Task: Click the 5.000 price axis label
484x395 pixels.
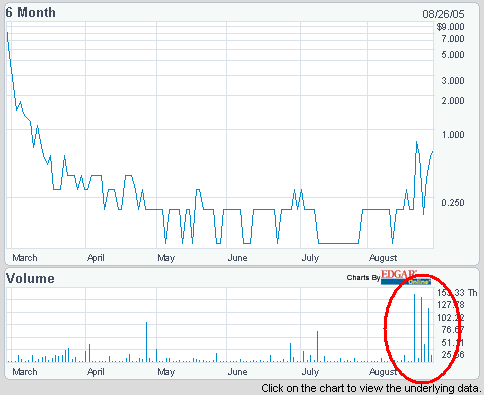Action: coord(453,54)
